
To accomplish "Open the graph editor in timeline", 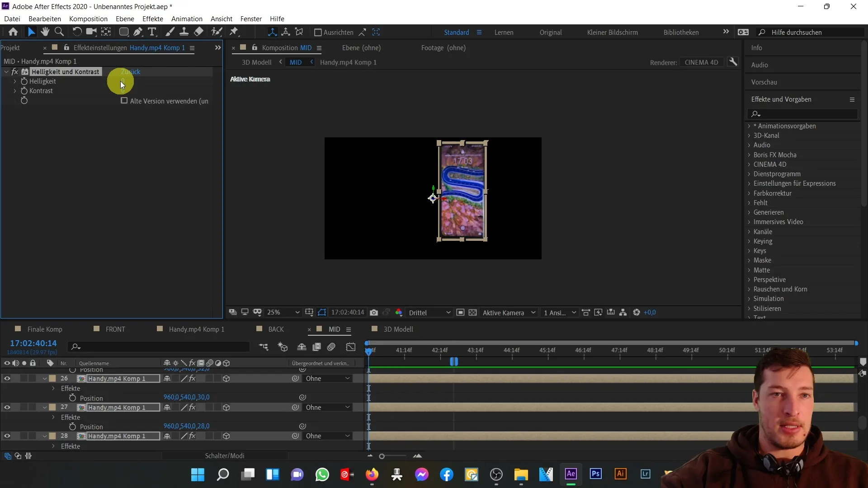I will 351,347.
